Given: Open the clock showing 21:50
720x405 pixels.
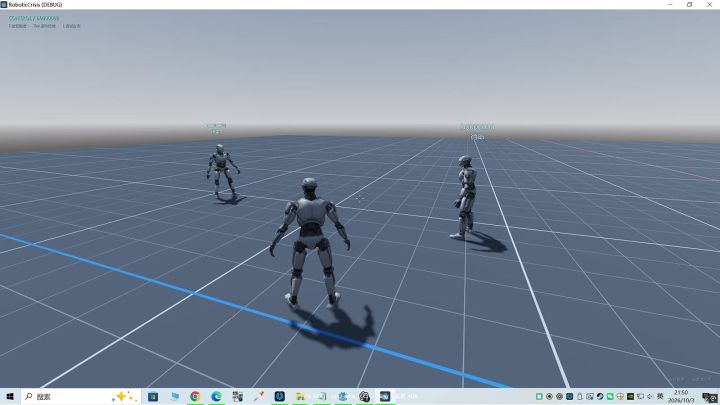Looking at the screenshot, I should (x=681, y=396).
